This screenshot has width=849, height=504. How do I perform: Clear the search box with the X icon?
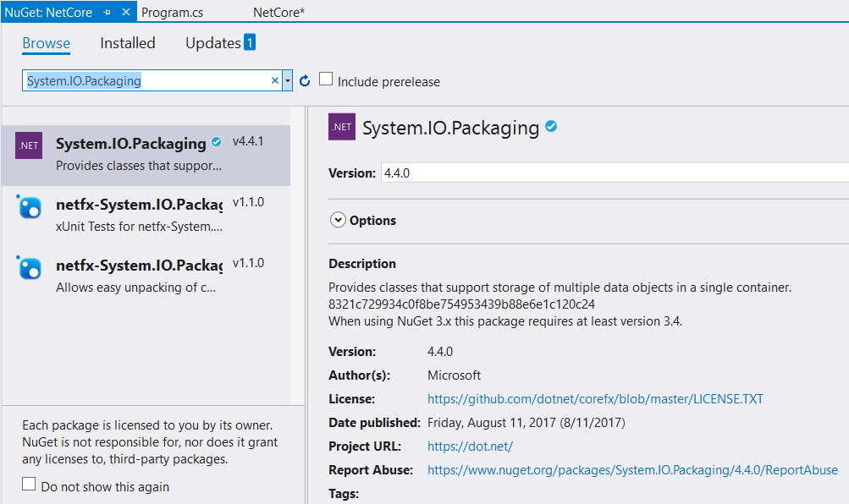pyautogui.click(x=275, y=79)
